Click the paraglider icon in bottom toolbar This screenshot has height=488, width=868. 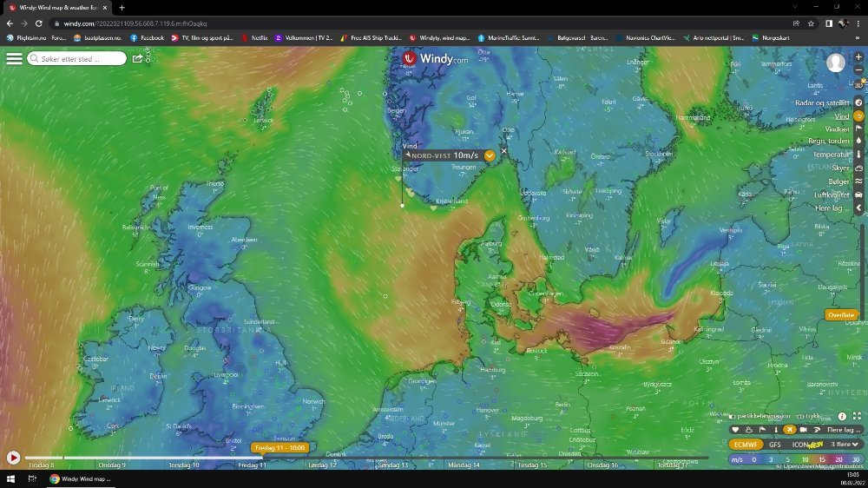817,430
